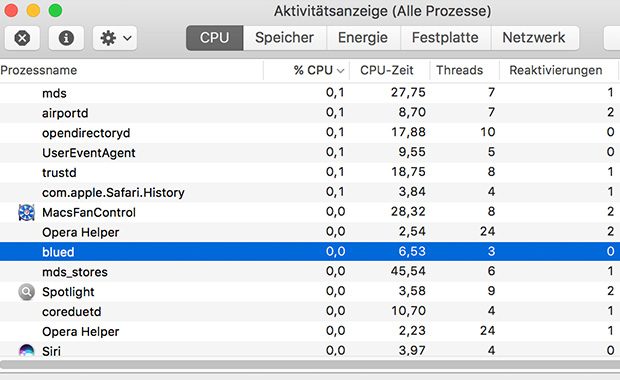Switch to the Energie tab
The image size is (620, 380).
363,38
